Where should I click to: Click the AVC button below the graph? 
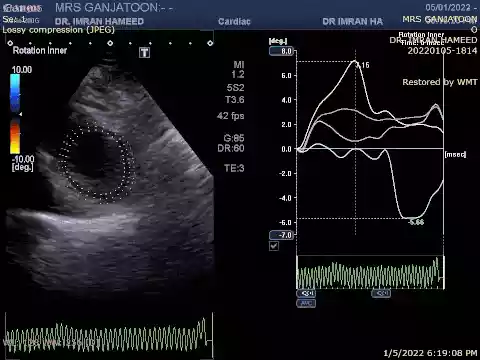click(306, 303)
